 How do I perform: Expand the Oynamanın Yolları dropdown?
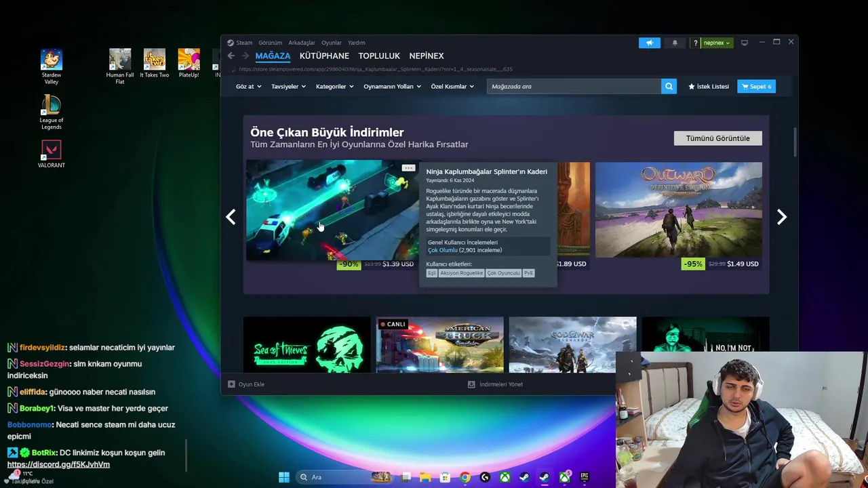pyautogui.click(x=392, y=87)
